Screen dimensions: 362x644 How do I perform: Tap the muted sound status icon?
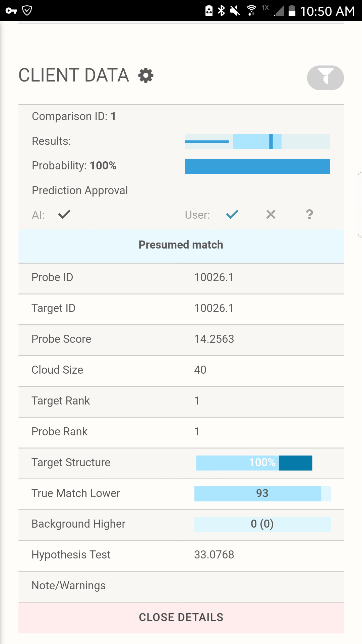(235, 11)
